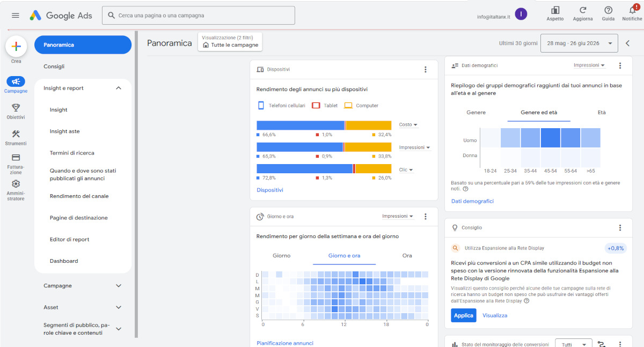Image resolution: width=644 pixels, height=347 pixels.
Task: Open Dispositivi card three-dot menu
Action: pyautogui.click(x=426, y=70)
